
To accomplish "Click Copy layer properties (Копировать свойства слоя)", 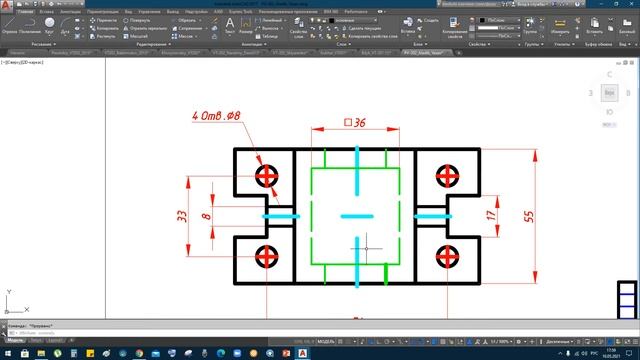I will coord(369,36).
